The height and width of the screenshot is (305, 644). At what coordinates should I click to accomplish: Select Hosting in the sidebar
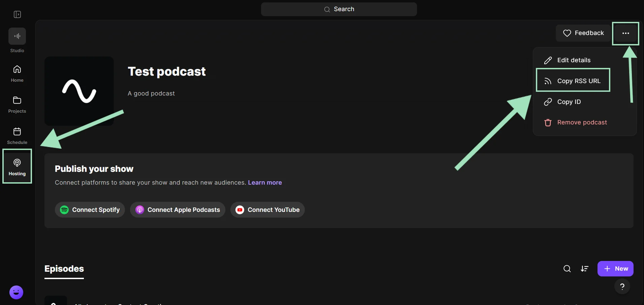click(x=17, y=166)
